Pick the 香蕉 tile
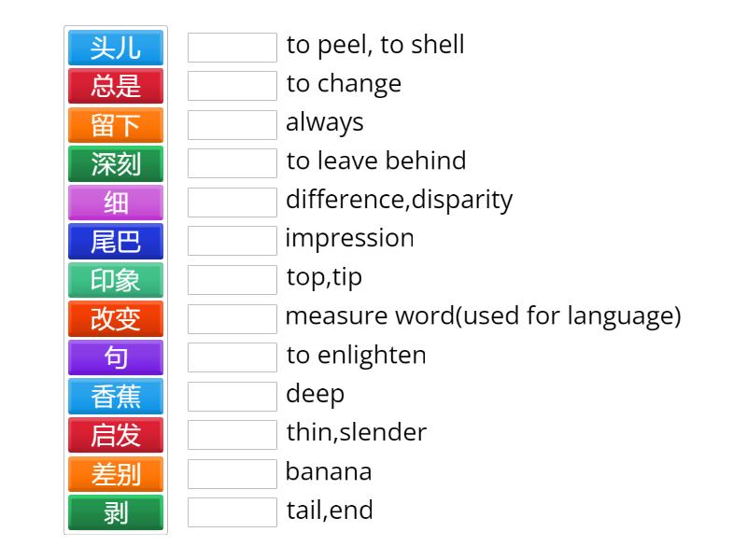This screenshot has width=747, height=560. coord(116,397)
